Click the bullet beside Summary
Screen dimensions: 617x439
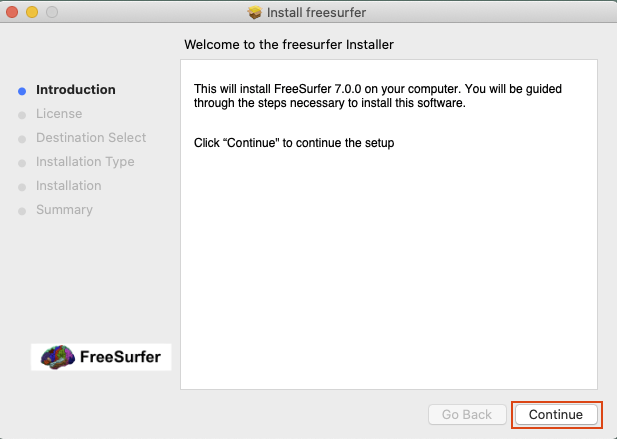pos(22,210)
